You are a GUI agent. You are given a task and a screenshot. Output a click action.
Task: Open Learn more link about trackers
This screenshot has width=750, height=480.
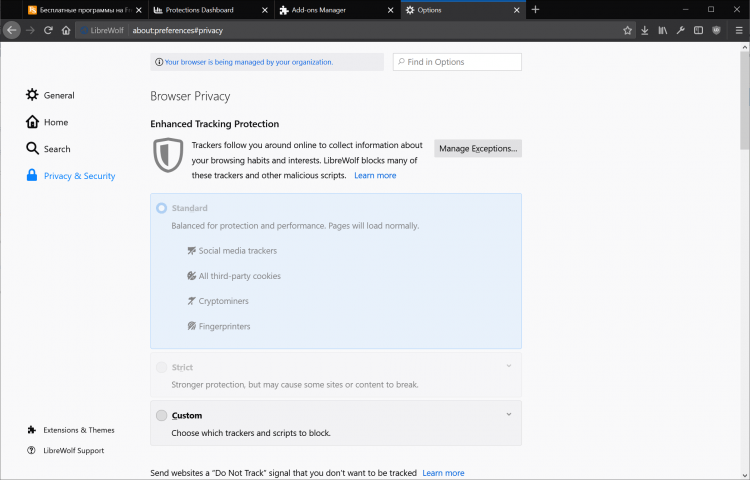point(375,175)
